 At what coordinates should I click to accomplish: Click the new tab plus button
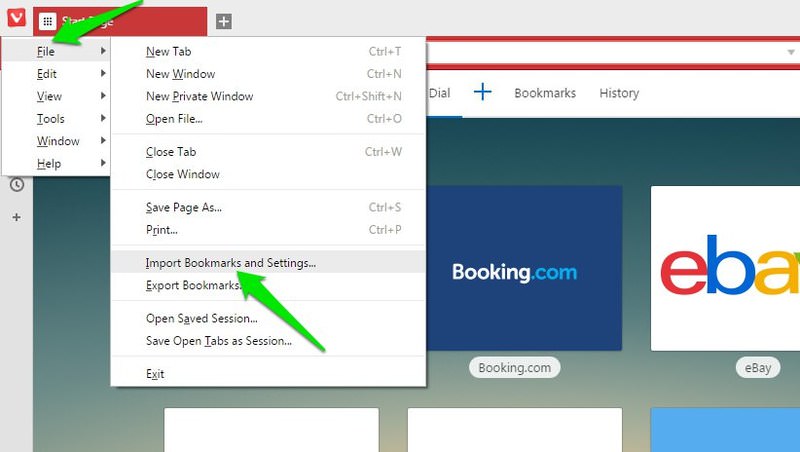(223, 21)
